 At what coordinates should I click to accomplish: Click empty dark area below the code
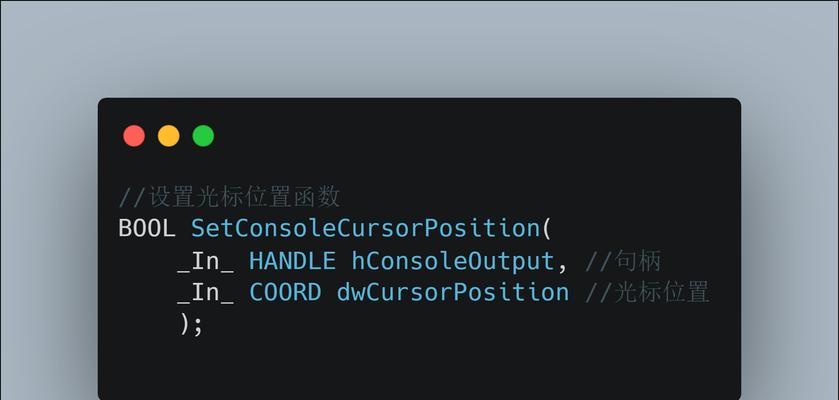[x=420, y=369]
